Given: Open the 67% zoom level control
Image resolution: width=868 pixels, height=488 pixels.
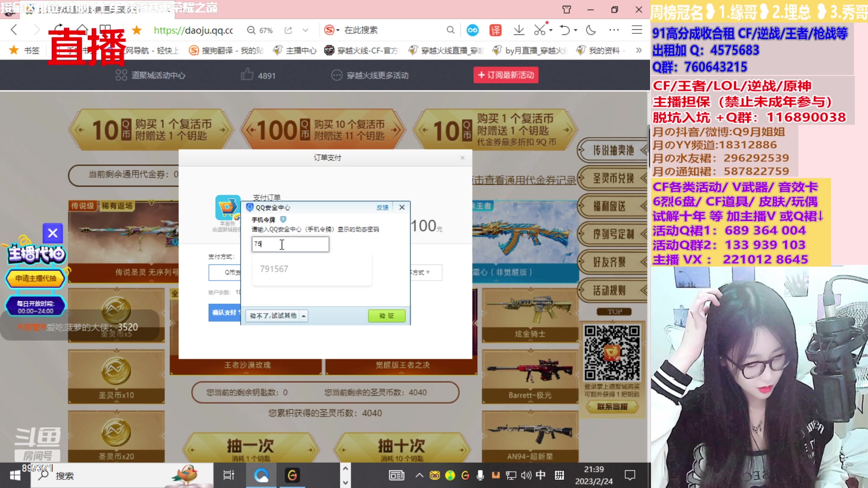Looking at the screenshot, I should [x=260, y=30].
